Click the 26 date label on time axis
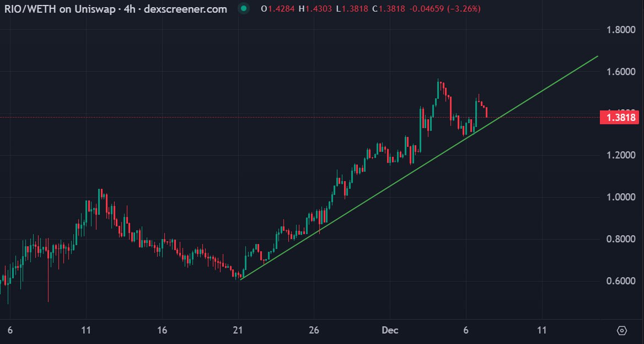The image size is (644, 344). tap(314, 330)
